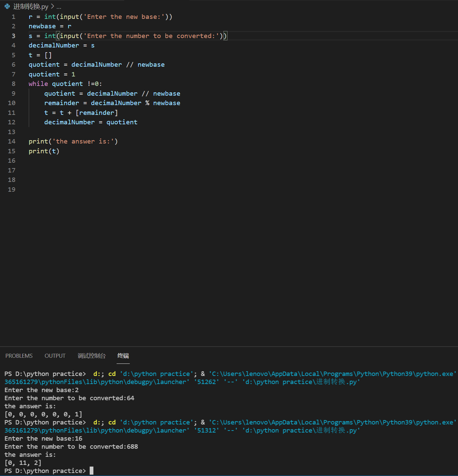Click the 'while' keyword in the editor
The width and height of the screenshot is (458, 476).
pos(38,84)
